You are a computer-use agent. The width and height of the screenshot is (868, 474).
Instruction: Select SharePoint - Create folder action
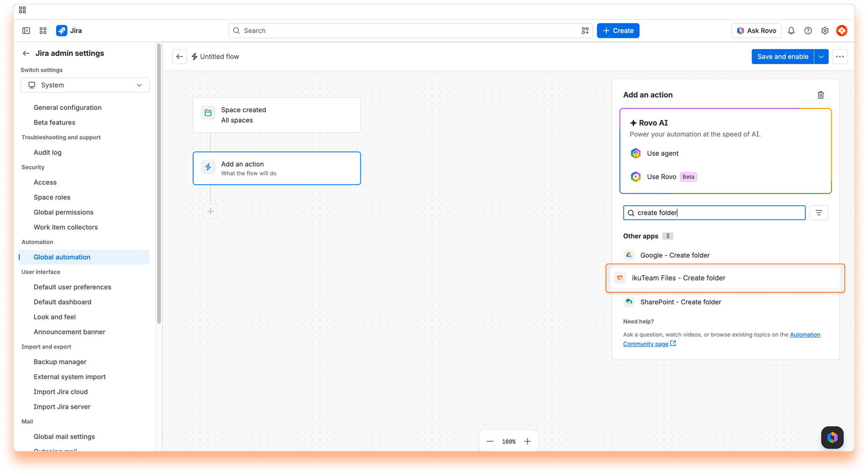coord(725,302)
